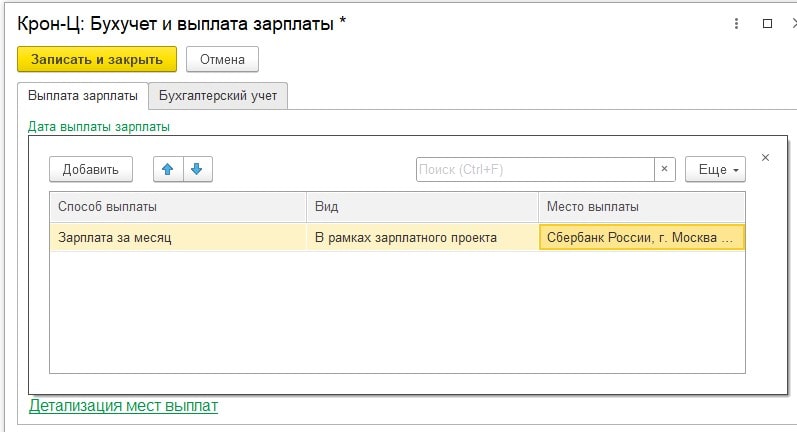Sort by the Способ выплаты column header
The width and height of the screenshot is (797, 432).
pyautogui.click(x=177, y=207)
